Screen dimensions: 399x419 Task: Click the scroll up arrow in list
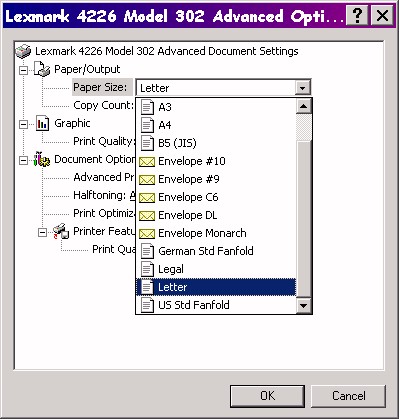pos(303,106)
